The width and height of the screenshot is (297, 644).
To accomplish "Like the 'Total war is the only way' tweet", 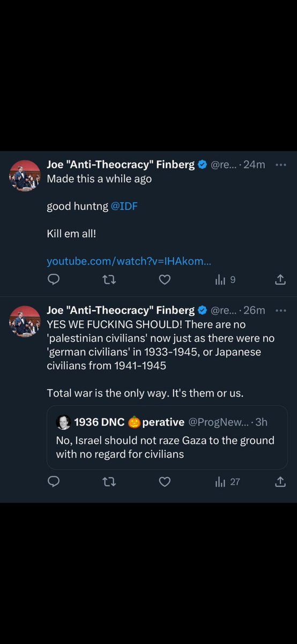I will click(165, 482).
